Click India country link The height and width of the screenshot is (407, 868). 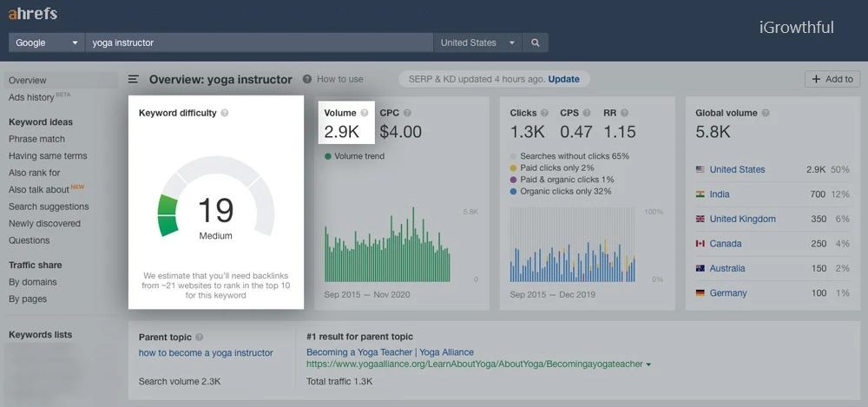720,194
